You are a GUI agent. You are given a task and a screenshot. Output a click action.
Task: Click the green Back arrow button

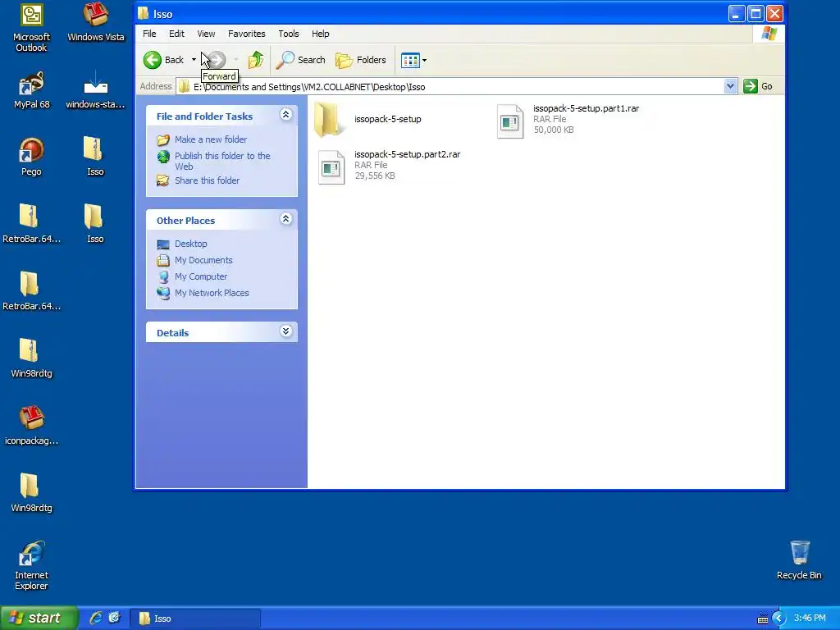tap(153, 60)
